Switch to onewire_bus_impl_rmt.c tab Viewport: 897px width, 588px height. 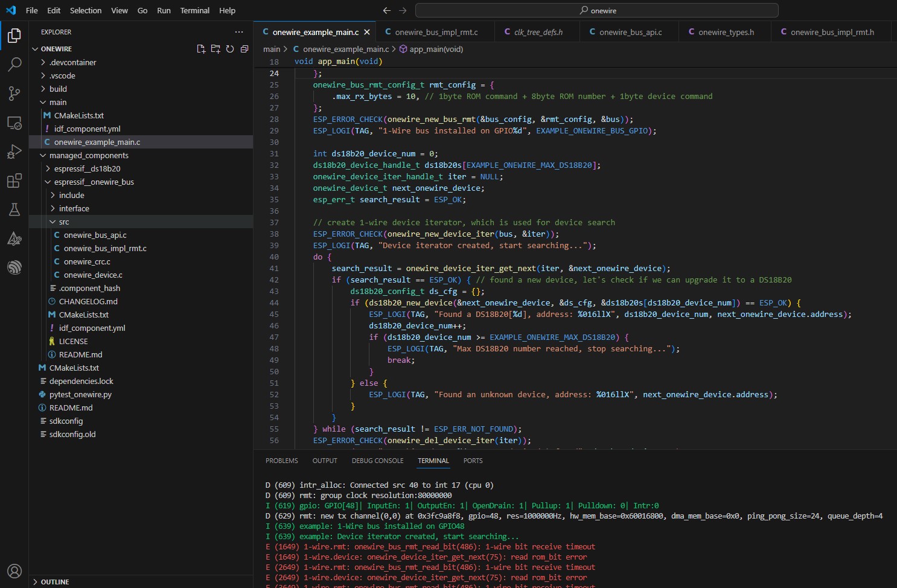[x=436, y=32]
